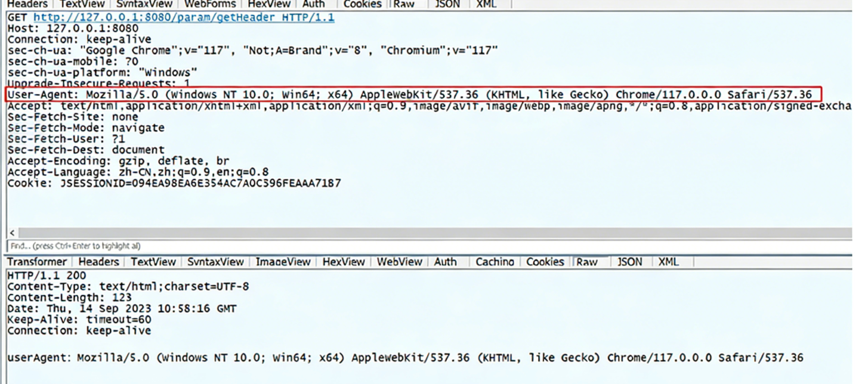
Task: Show the request Cookies tab
Action: click(x=362, y=4)
